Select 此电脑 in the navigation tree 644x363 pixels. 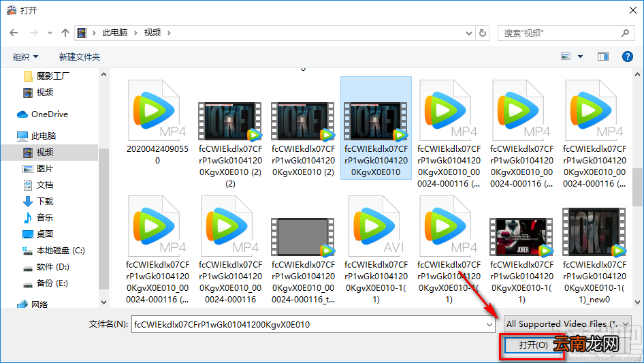point(36,136)
